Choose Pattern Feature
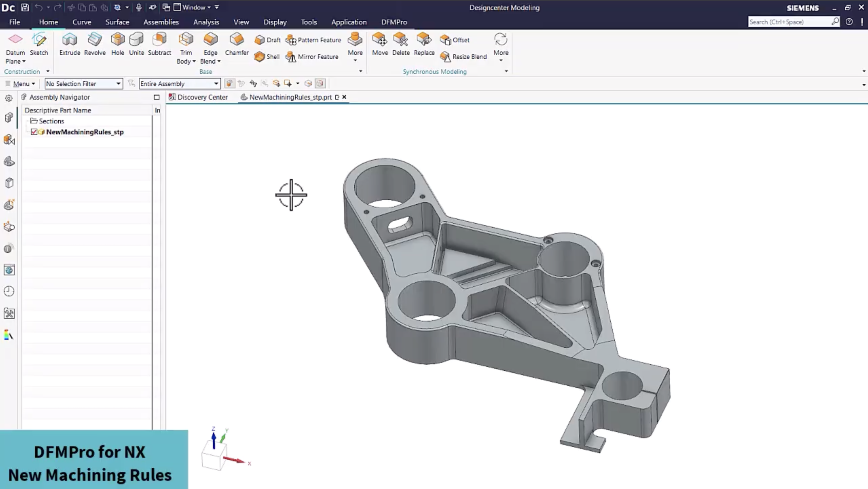This screenshot has height=489, width=868. coord(313,40)
